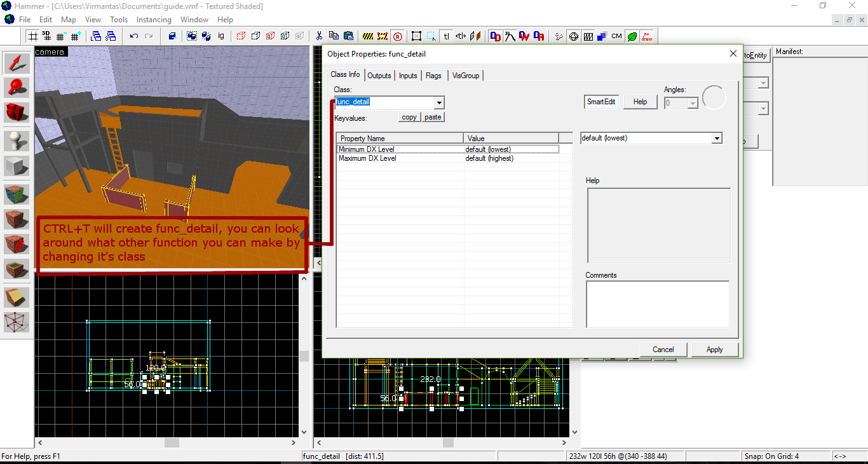The height and width of the screenshot is (464, 868).
Task: Select the Selection tool in left palette
Action: [x=17, y=63]
